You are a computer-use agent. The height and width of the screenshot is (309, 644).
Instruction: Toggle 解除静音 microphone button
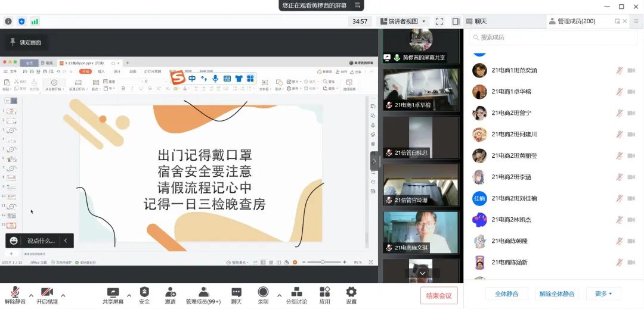(x=15, y=292)
